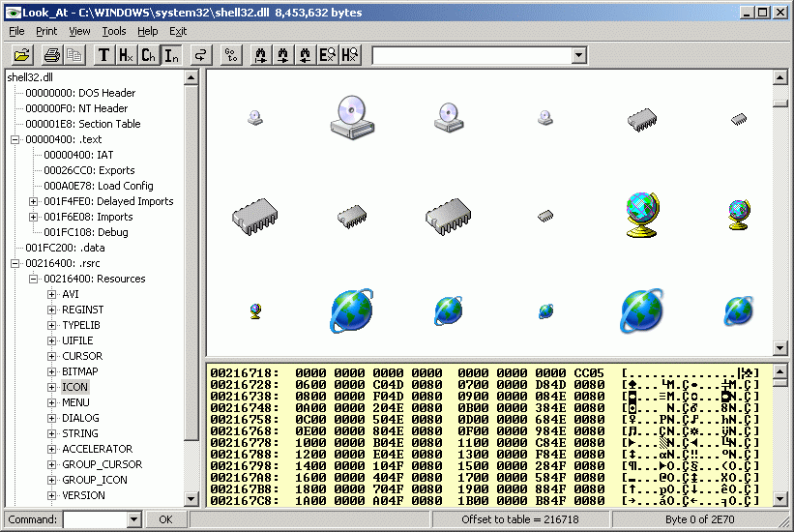794x532 pixels.
Task: Open the toolbar search combo box dropdown
Action: (x=578, y=55)
